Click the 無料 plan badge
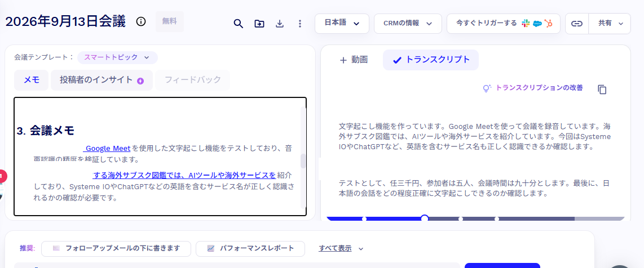Viewport: 644px width, 268px height. 170,22
